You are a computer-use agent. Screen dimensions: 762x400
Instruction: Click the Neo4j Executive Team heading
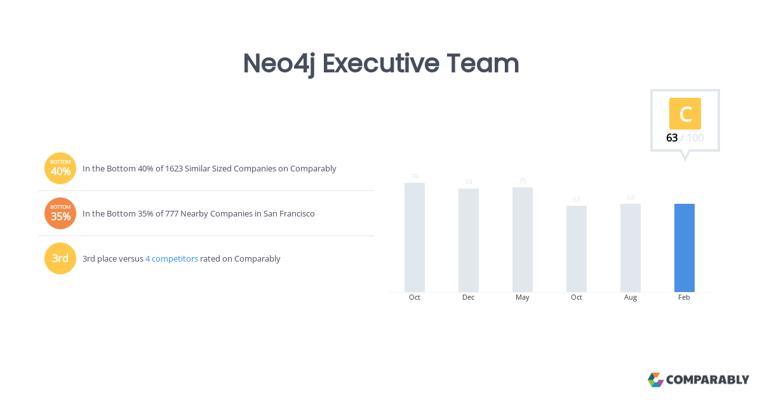pos(381,64)
